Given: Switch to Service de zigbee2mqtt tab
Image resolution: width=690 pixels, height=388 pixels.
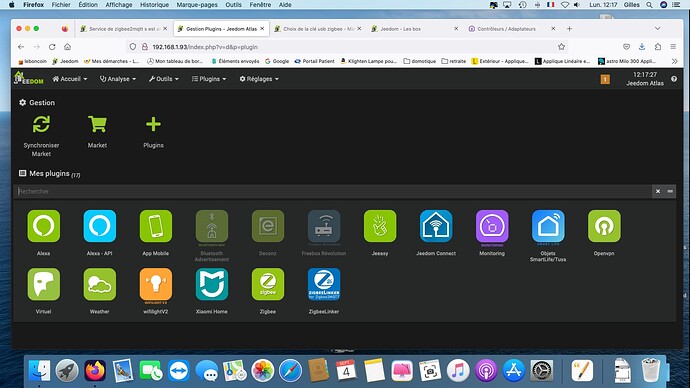Looking at the screenshot, I should (124, 29).
